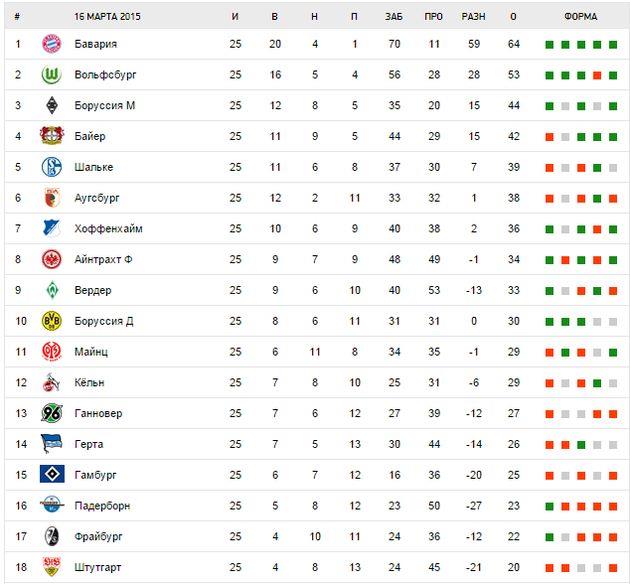This screenshot has height=584, width=630.
Task: Click the 16 МАРТА 2015 date header
Action: 108,17
